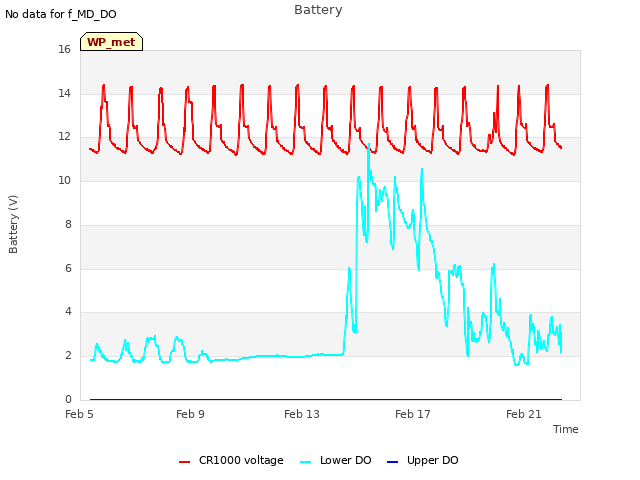Toggle CR1000 voltage legend entry
640x480 pixels.
point(231,460)
